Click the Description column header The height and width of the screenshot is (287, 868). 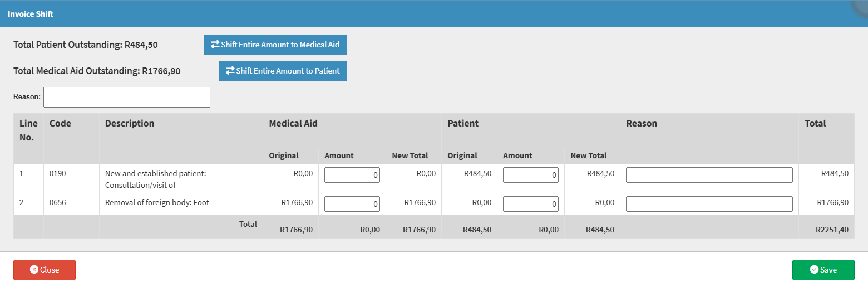pyautogui.click(x=130, y=123)
